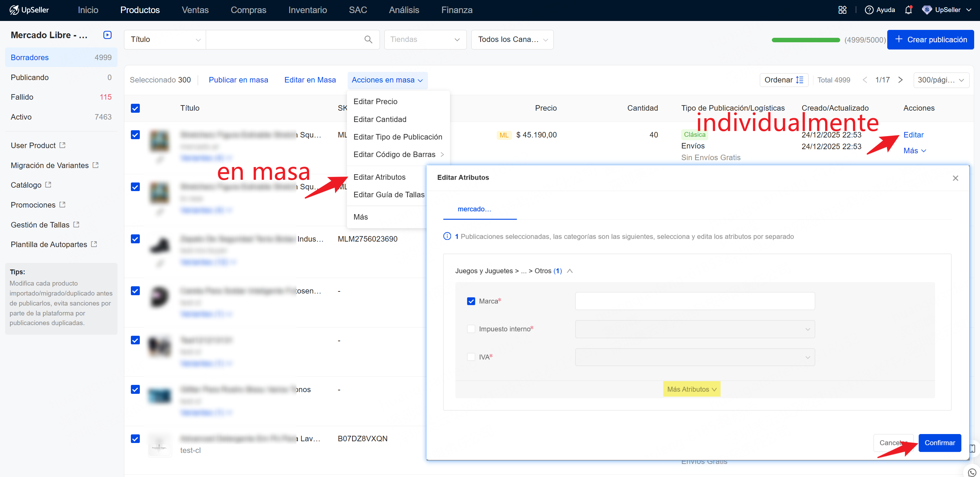Open the apps grid icon in top bar
This screenshot has width=980, height=477.
[x=842, y=10]
